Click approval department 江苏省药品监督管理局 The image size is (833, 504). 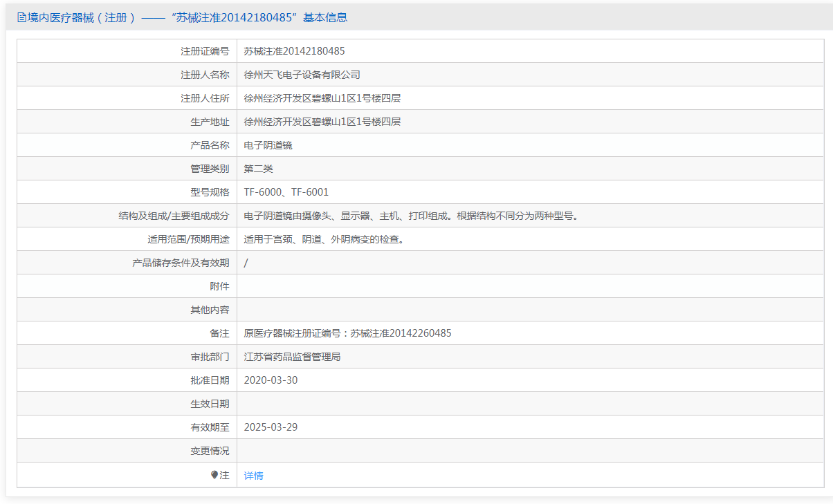292,357
